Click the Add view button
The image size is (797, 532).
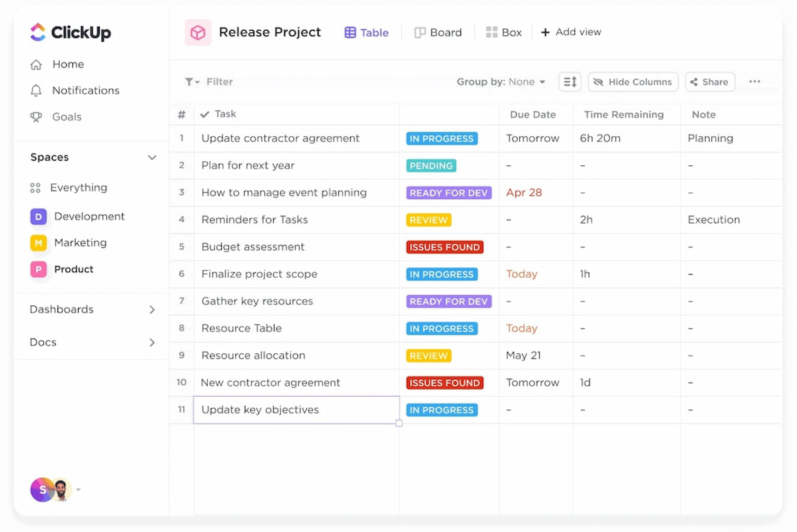[571, 32]
